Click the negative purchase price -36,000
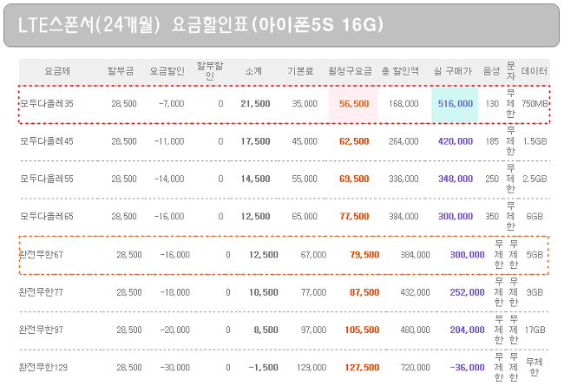Image resolution: width=564 pixels, height=392 pixels. pos(467,367)
